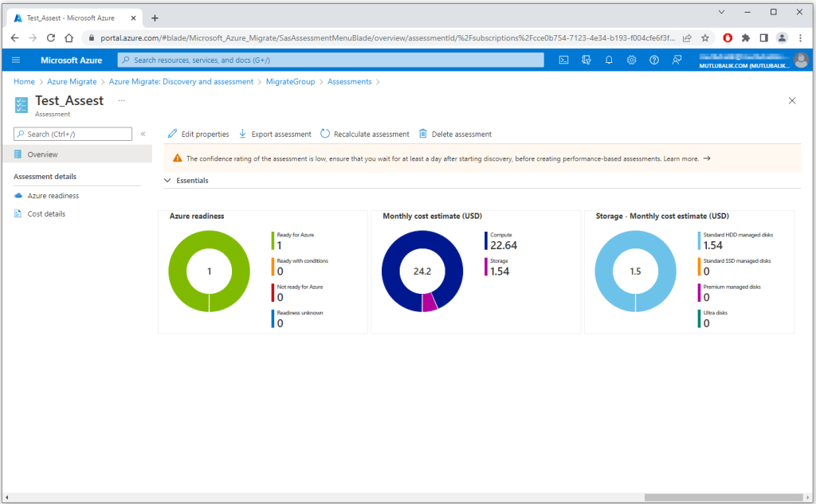Open more options ellipsis next to Test_Assest
Image resolution: width=816 pixels, height=504 pixels.
(121, 100)
